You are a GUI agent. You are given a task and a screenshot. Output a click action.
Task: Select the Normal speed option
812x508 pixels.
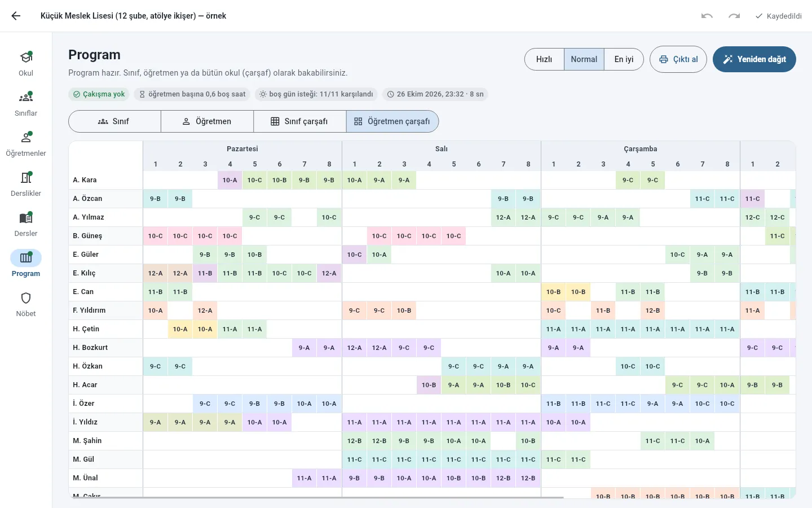[x=584, y=59]
